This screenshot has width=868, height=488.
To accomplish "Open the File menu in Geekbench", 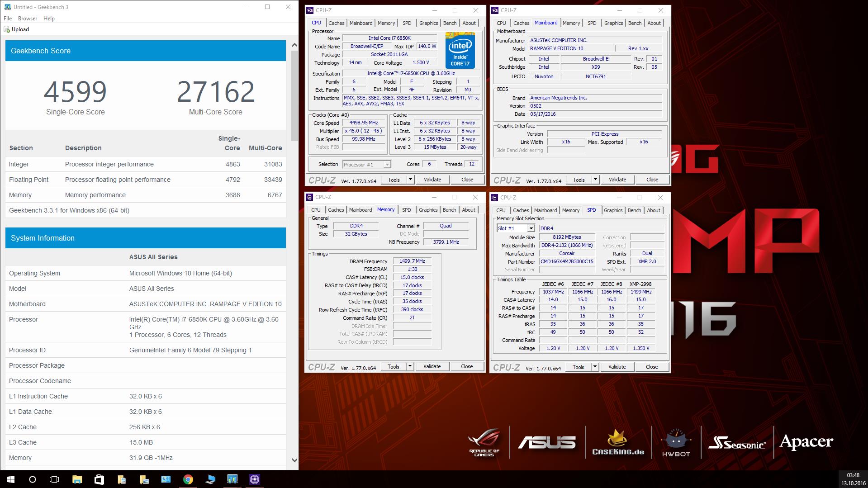I will [8, 19].
